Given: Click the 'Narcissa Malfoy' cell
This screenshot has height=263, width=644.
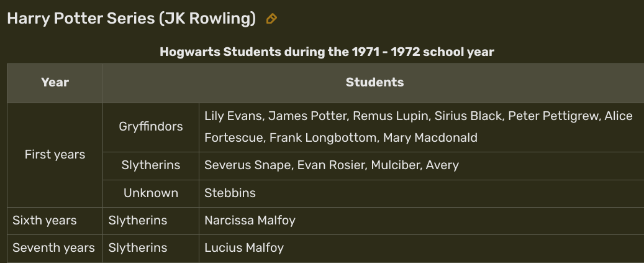Looking at the screenshot, I should coord(250,221).
